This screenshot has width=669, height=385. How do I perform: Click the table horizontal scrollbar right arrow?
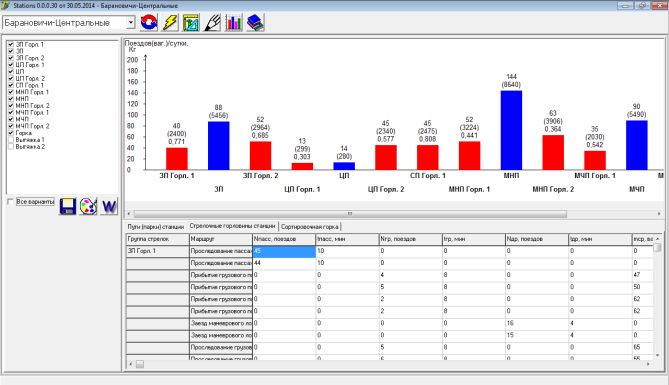click(649, 364)
